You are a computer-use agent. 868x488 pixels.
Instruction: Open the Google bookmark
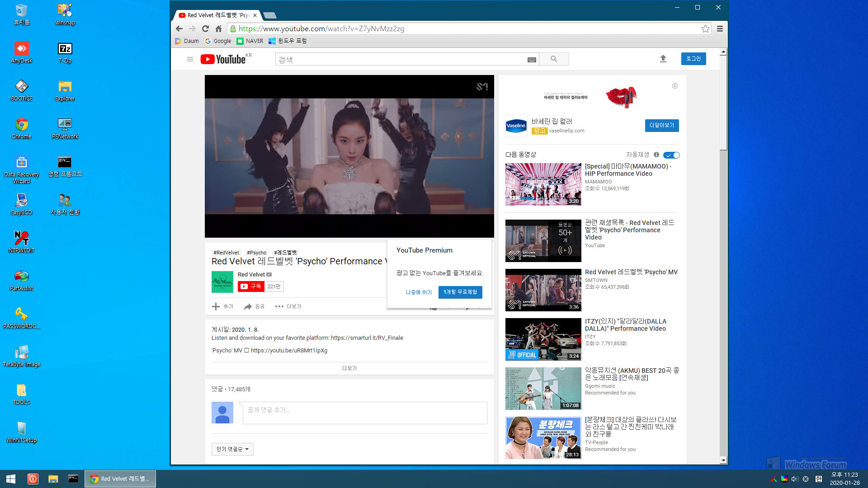(218, 41)
